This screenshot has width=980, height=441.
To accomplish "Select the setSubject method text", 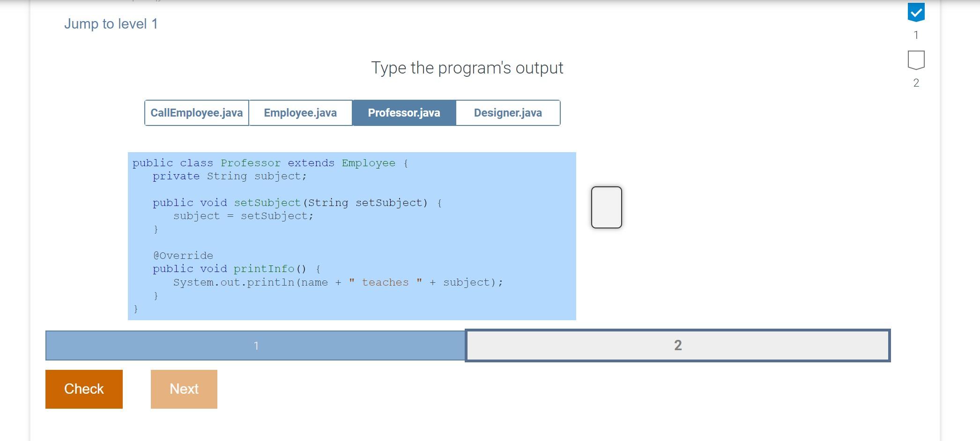I will coord(266,202).
